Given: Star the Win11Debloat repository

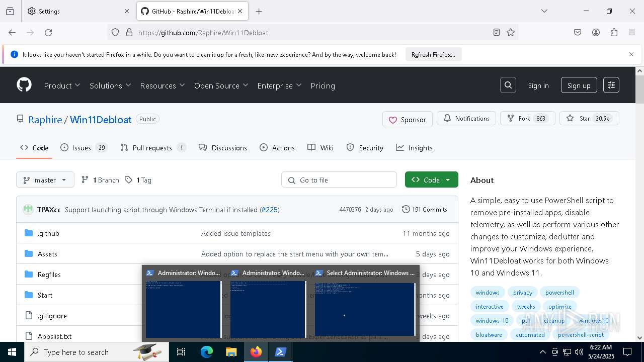Looking at the screenshot, I should pyautogui.click(x=589, y=118).
